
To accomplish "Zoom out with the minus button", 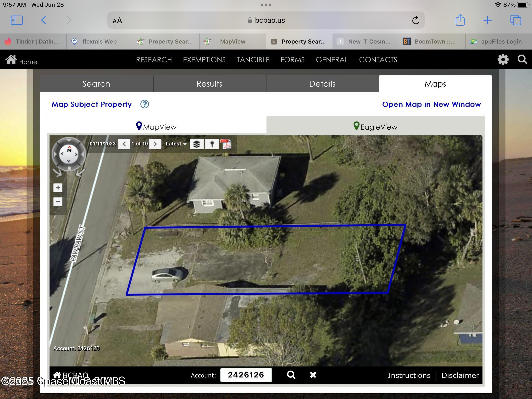I will point(58,202).
